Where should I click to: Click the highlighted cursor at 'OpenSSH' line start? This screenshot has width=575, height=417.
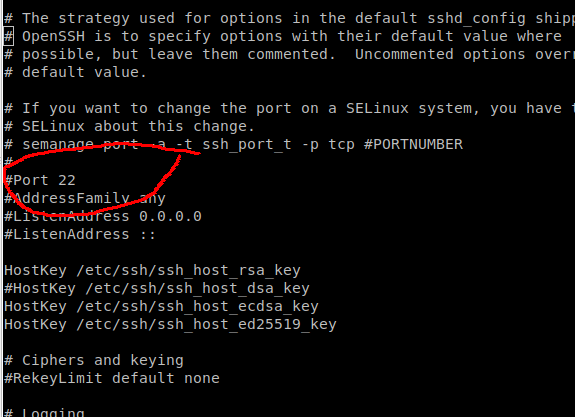(9, 36)
